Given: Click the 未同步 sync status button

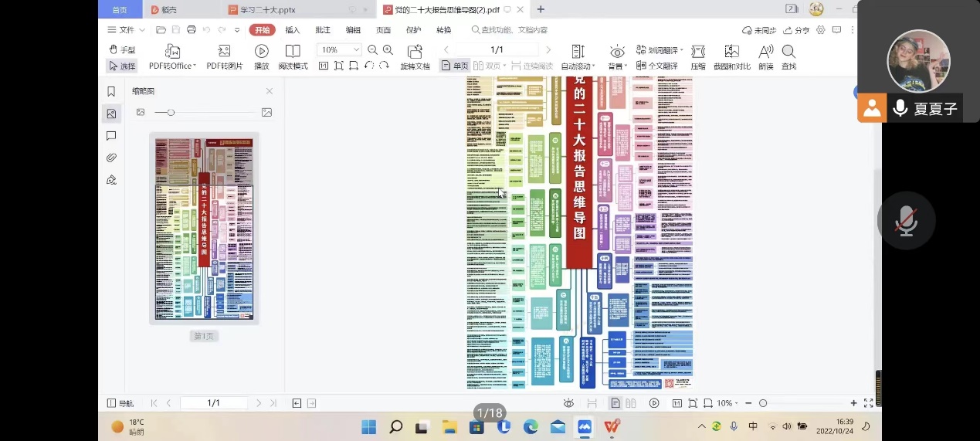Looking at the screenshot, I should [x=759, y=30].
